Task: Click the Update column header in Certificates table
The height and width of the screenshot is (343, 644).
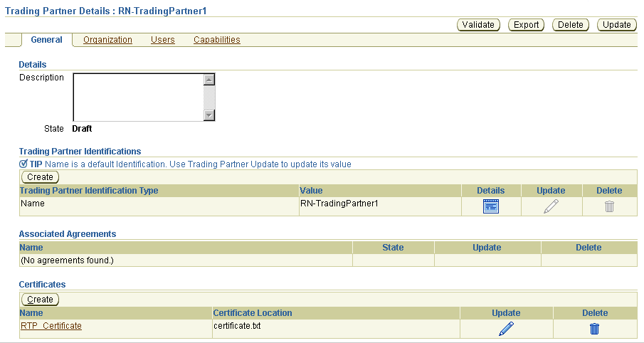Action: coord(506,313)
